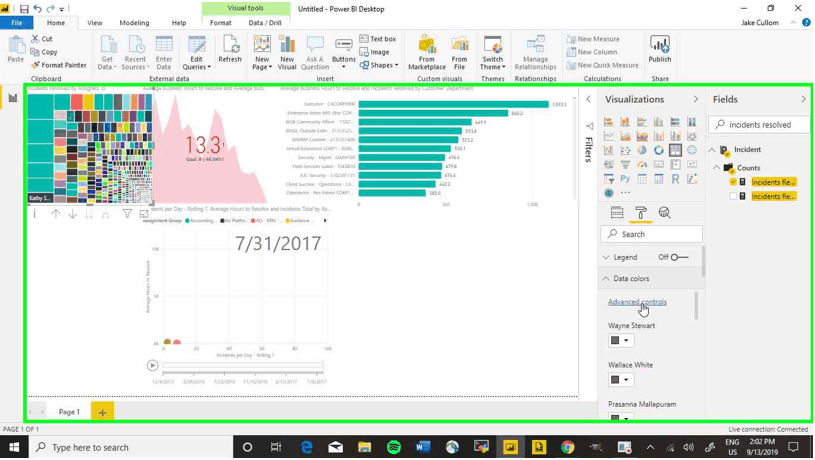Collapse the Data colors section
815x460 pixels.
[x=606, y=279]
